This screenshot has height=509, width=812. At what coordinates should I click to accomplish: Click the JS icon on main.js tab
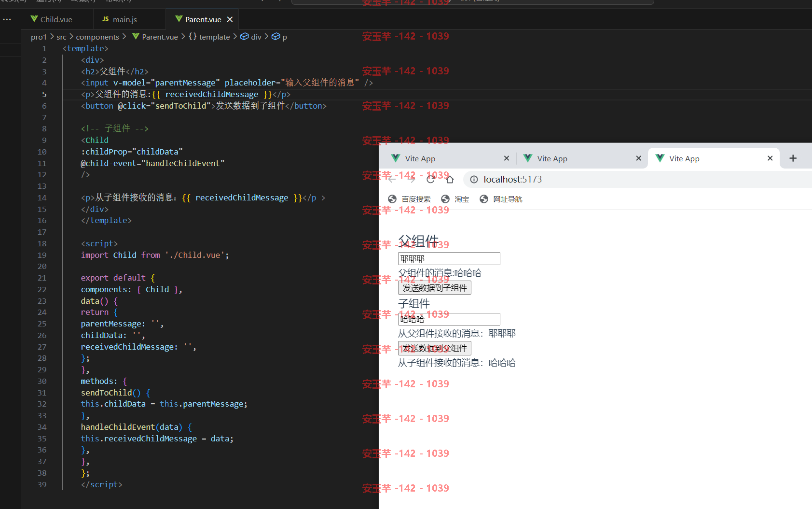point(106,19)
